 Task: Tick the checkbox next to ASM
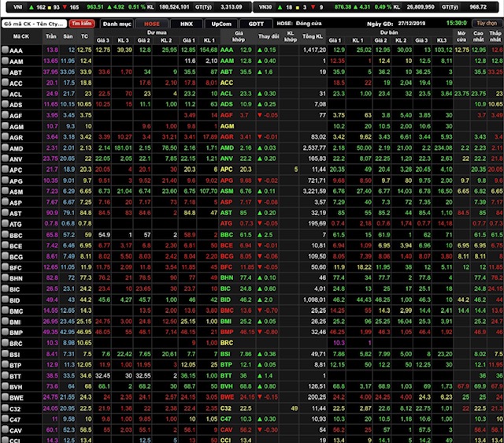point(5,191)
